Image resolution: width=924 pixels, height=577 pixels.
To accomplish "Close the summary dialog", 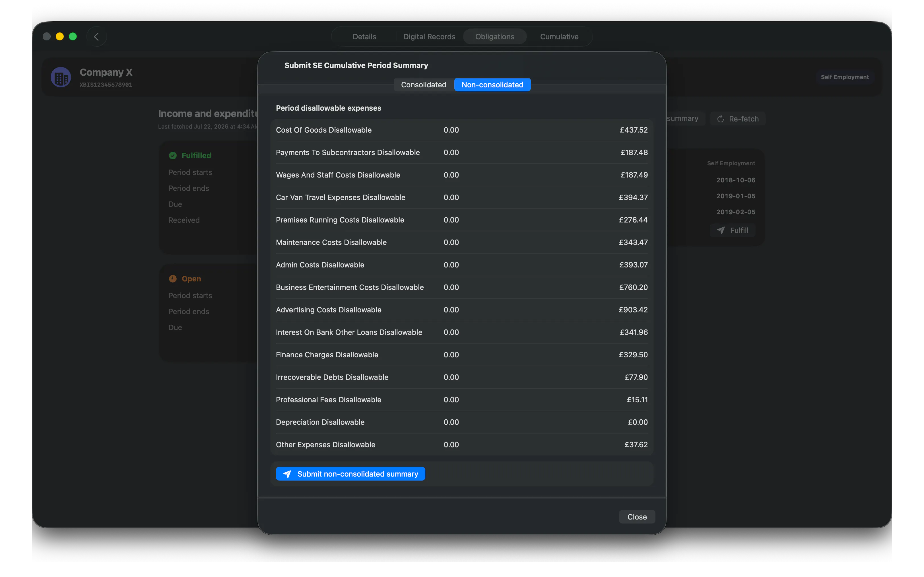I will click(637, 517).
